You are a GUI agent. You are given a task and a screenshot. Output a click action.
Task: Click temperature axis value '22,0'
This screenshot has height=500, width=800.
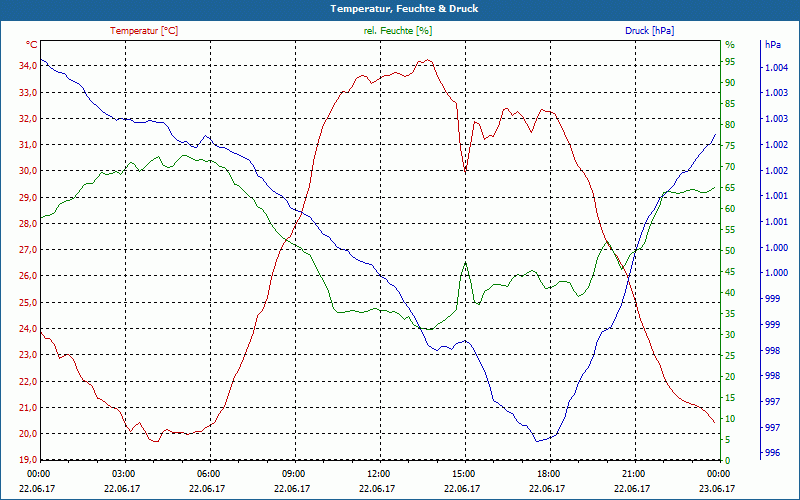click(x=28, y=382)
